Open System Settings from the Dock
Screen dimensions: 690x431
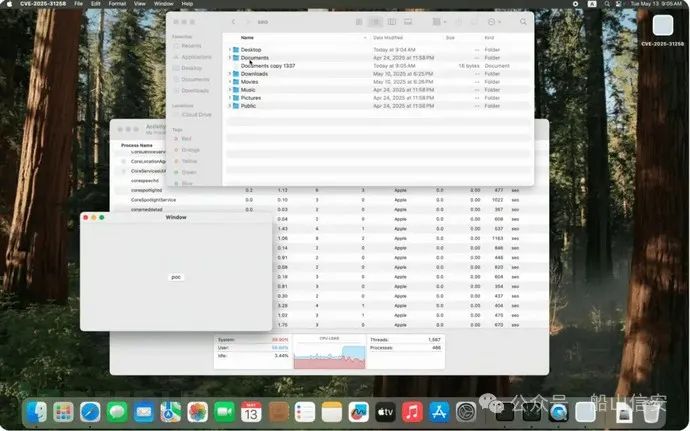point(466,412)
